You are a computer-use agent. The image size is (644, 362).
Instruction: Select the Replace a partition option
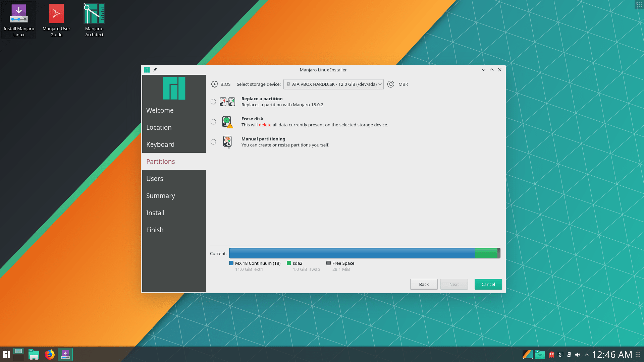click(213, 102)
